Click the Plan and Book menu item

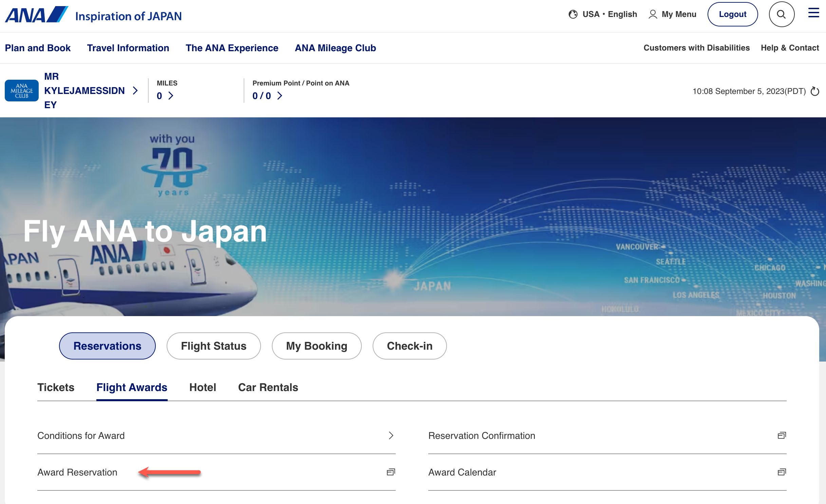[x=37, y=48]
